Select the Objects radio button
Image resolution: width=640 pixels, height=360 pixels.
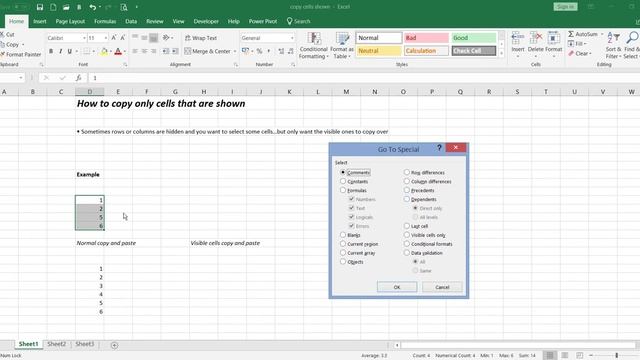343,262
